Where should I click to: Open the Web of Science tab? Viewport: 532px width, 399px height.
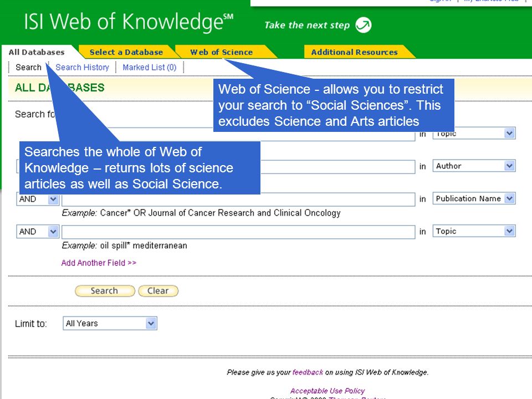[x=222, y=52]
